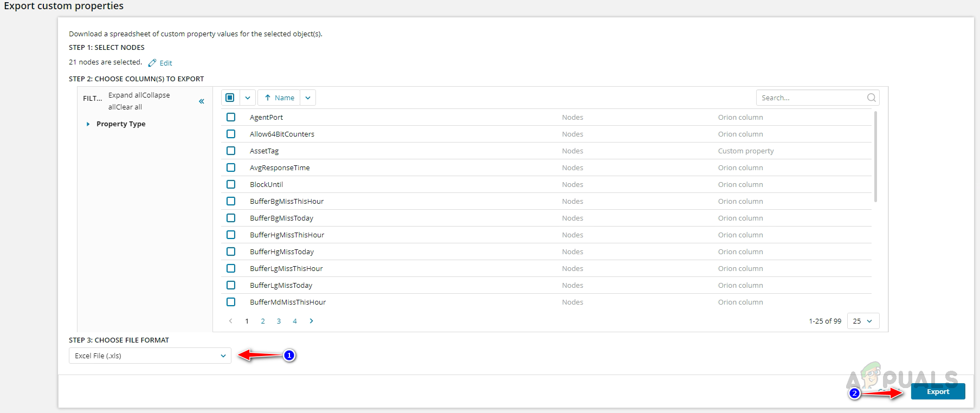Screen dimensions: 980x413
Task: Toggle the select-all checkbox in header
Action: point(230,98)
